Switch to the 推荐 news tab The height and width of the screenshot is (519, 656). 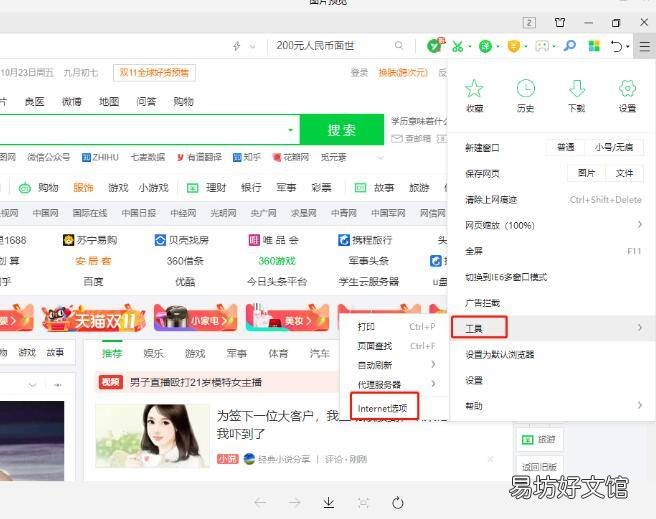112,353
